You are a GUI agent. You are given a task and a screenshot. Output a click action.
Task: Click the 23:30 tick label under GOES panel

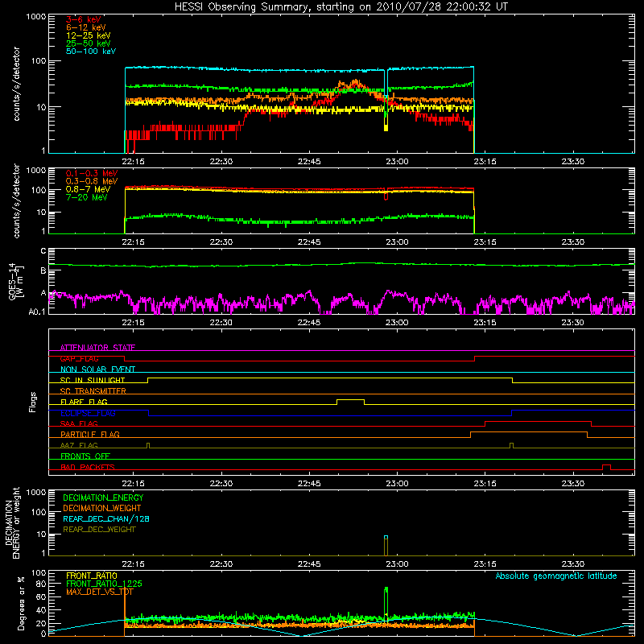[573, 323]
